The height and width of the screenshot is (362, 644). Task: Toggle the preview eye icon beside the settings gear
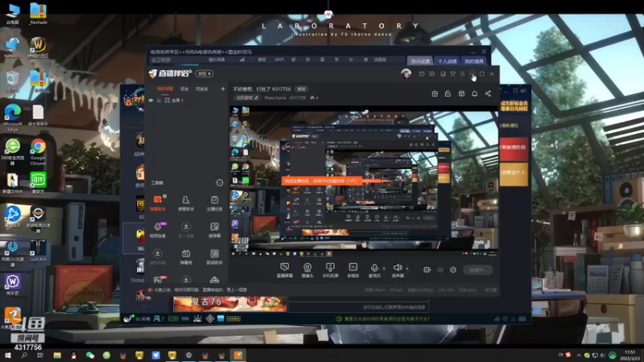(x=440, y=269)
